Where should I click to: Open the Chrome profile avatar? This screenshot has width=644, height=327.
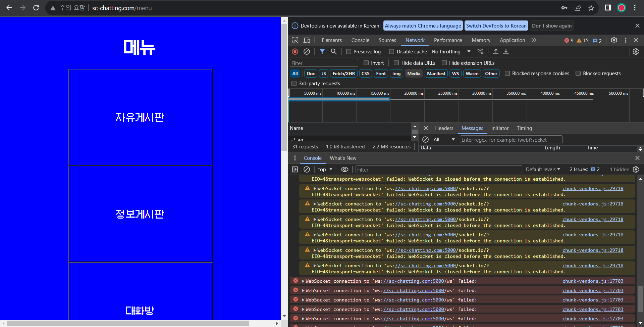click(622, 8)
